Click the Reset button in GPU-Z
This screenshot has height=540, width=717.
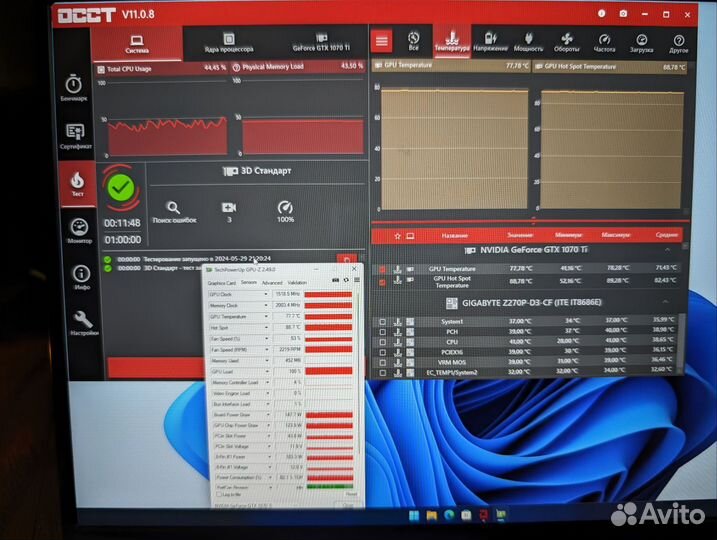click(x=350, y=494)
